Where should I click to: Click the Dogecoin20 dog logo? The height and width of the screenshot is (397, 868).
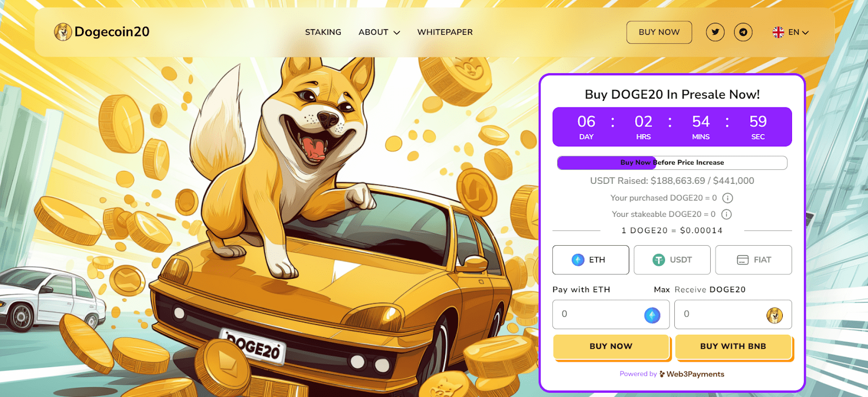63,32
